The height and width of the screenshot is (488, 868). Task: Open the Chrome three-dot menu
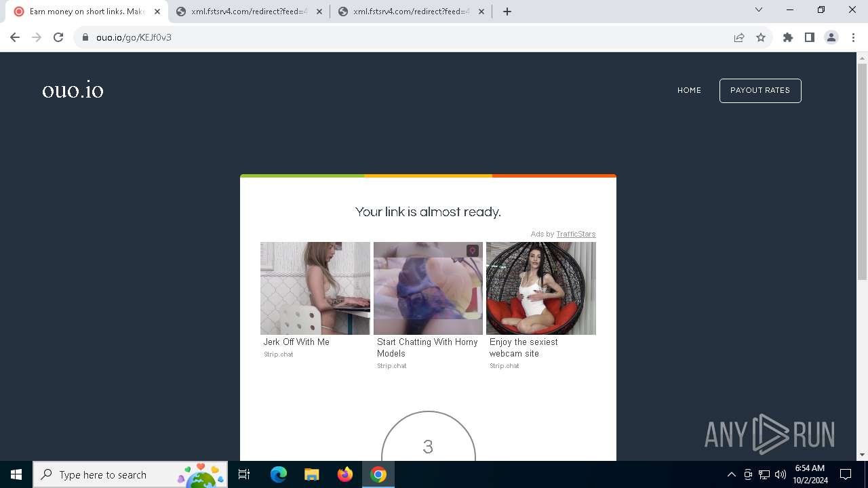pyautogui.click(x=852, y=37)
